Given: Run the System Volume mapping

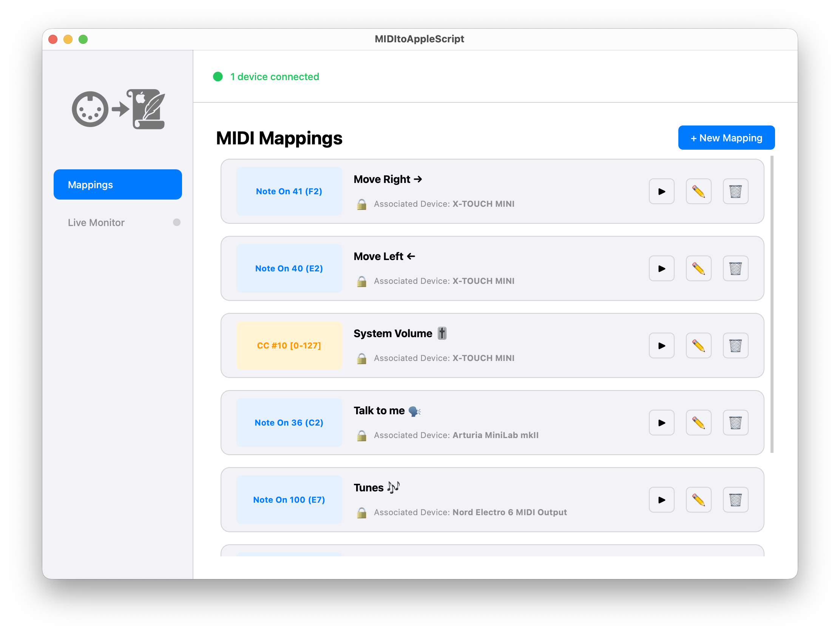Looking at the screenshot, I should [661, 345].
